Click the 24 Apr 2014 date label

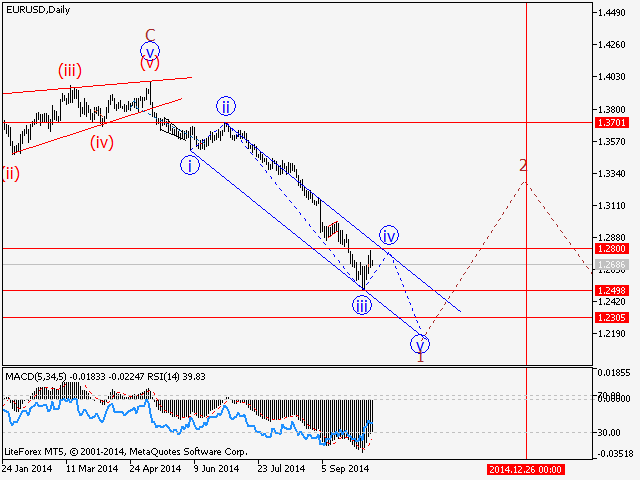[155, 469]
